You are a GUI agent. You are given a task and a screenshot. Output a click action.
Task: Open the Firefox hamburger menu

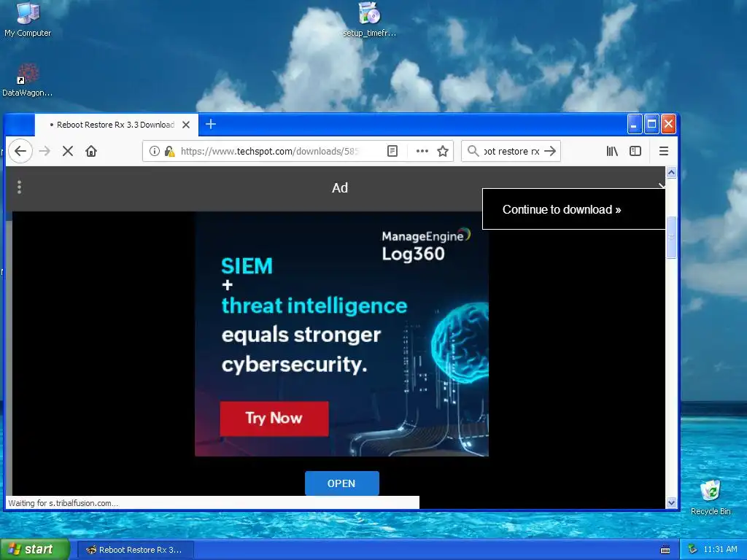click(664, 151)
